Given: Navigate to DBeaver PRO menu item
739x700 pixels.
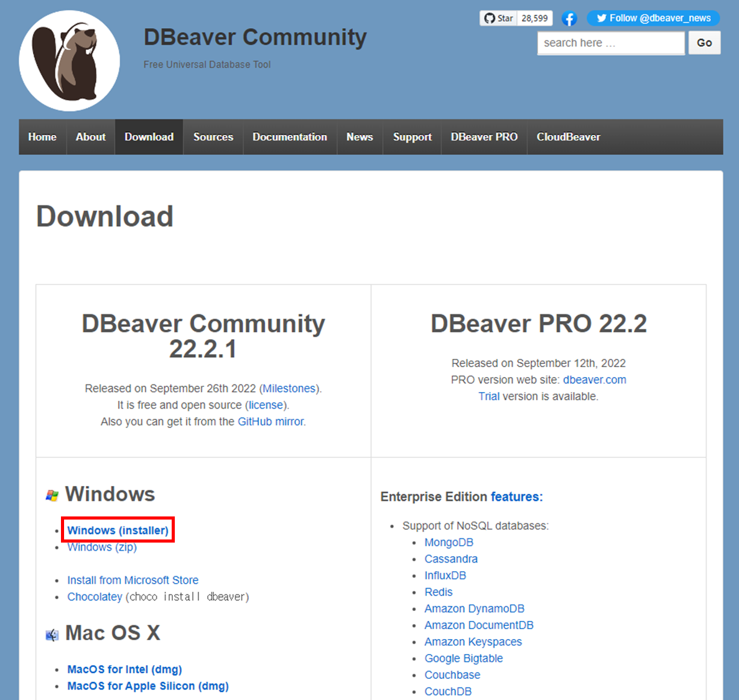Looking at the screenshot, I should pyautogui.click(x=484, y=137).
